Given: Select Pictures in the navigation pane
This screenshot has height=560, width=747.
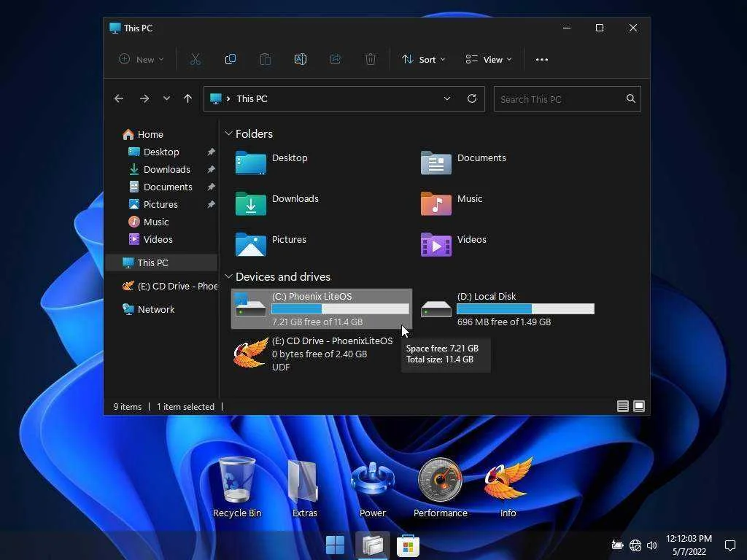Looking at the screenshot, I should pos(161,204).
